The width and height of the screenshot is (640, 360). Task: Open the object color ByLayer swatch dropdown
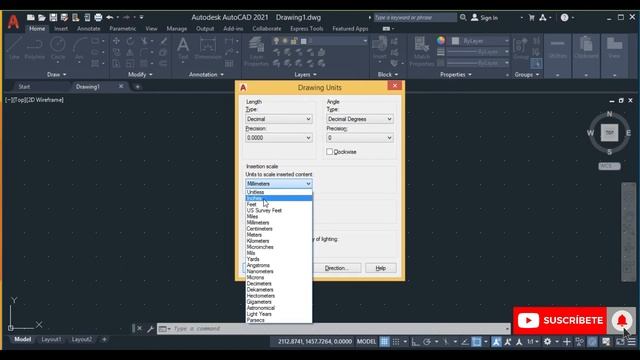point(481,41)
